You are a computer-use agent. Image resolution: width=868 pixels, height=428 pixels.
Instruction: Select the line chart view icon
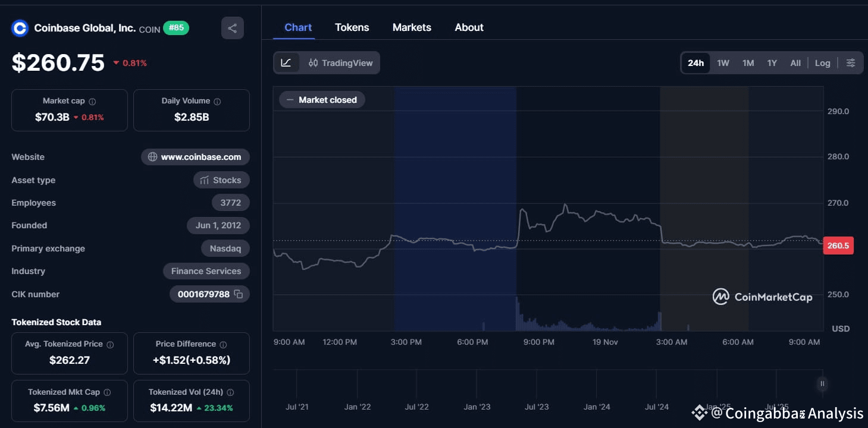[286, 62]
